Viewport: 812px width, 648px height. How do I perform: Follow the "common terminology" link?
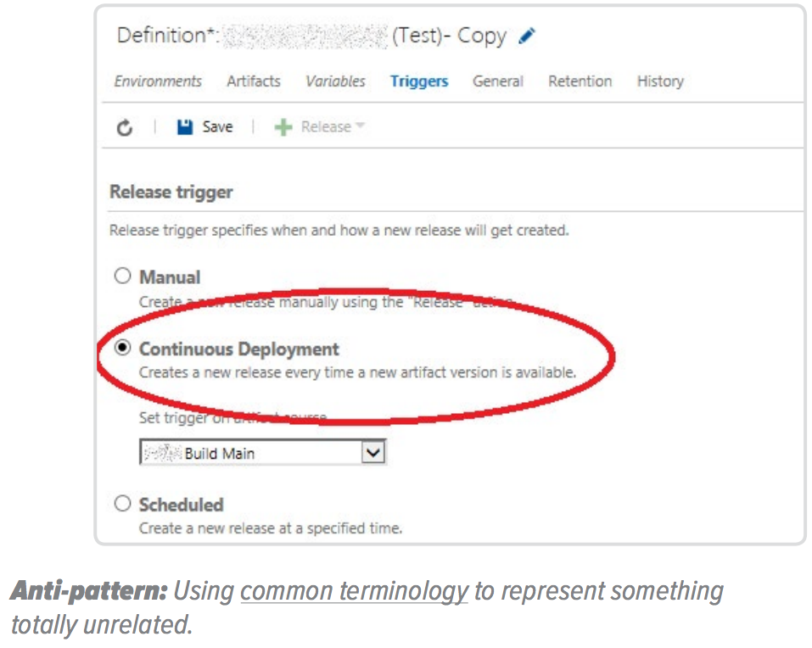click(354, 591)
